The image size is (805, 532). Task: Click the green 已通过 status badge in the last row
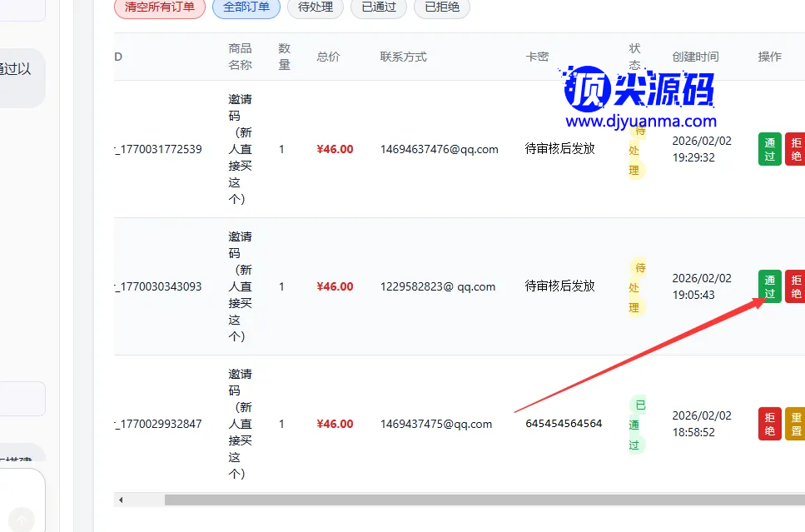pos(637,425)
